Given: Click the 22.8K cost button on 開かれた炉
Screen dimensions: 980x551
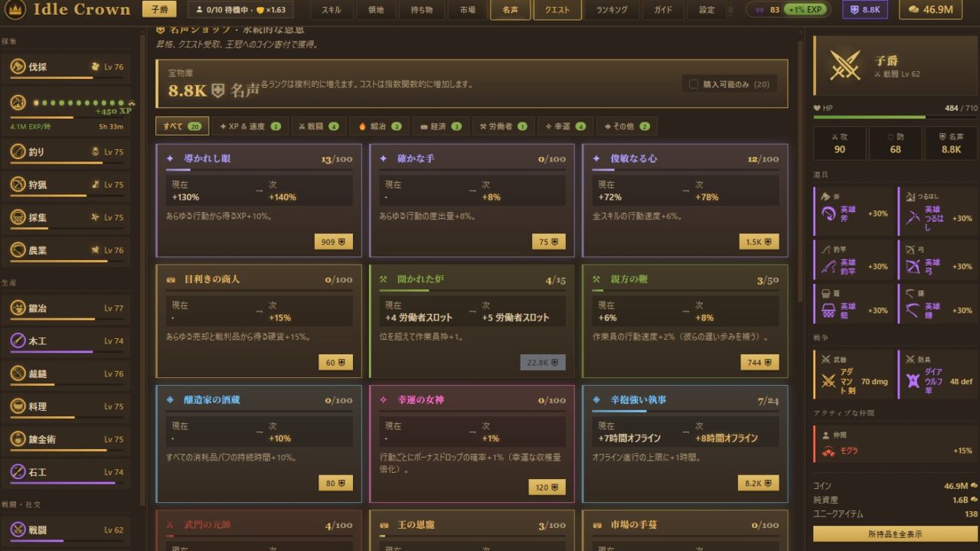Looking at the screenshot, I should [543, 363].
